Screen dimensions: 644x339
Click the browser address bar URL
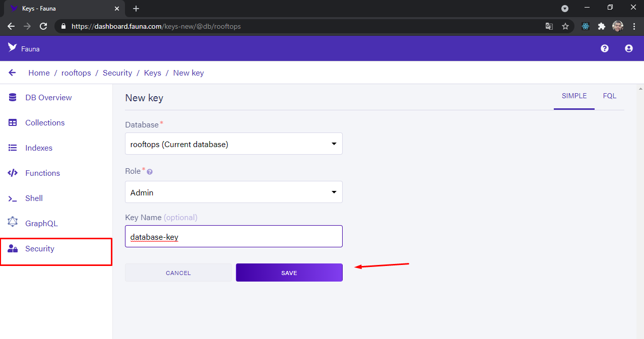[x=156, y=26]
